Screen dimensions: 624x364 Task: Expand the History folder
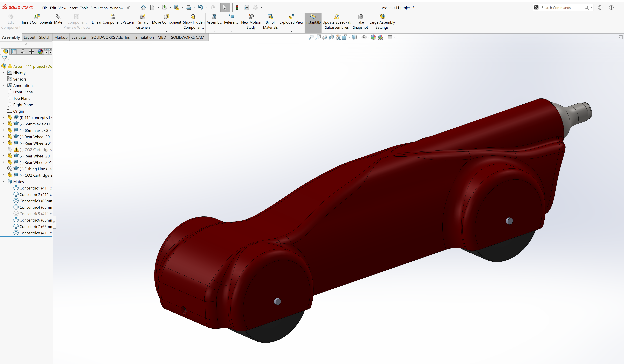(x=3, y=73)
